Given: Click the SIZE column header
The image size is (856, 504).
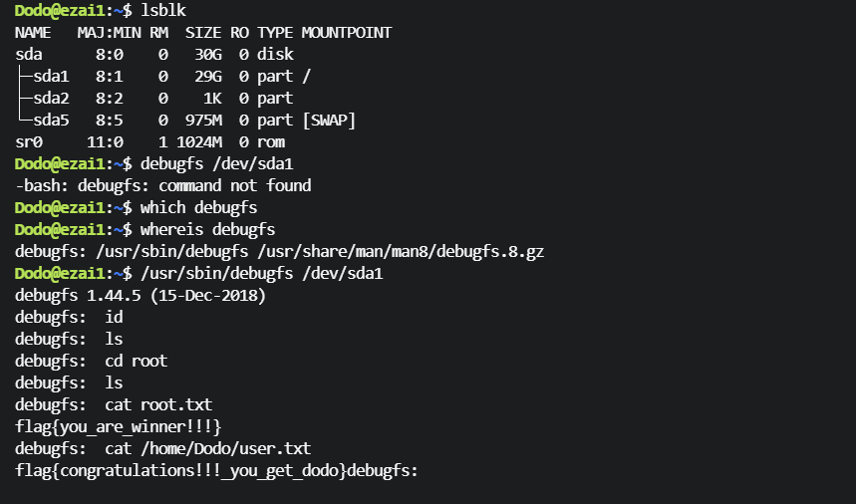Looking at the screenshot, I should (x=202, y=33).
